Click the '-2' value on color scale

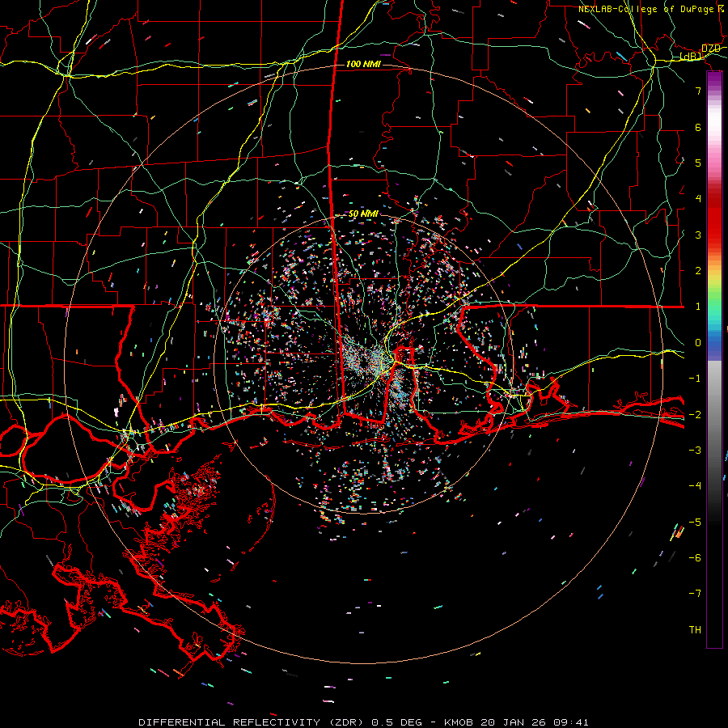[x=695, y=415]
